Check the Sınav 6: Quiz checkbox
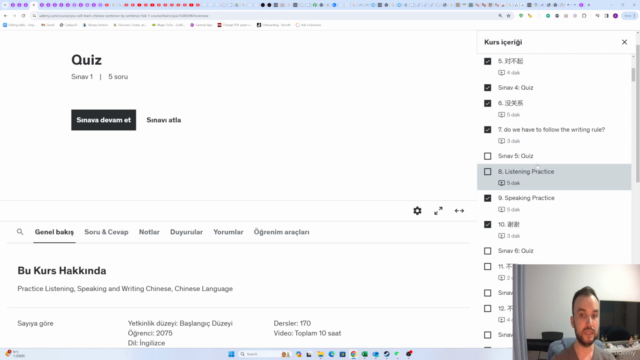This screenshot has width=640, height=360. pos(487,251)
